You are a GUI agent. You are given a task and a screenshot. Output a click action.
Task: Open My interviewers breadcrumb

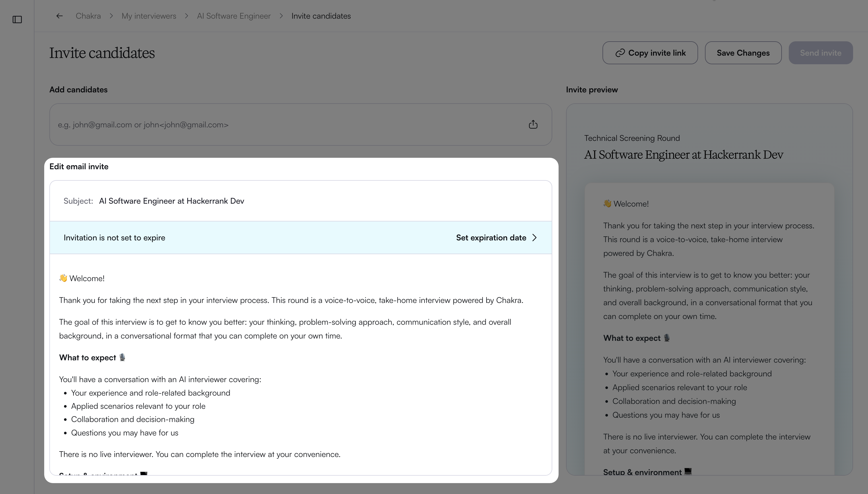pyautogui.click(x=149, y=16)
